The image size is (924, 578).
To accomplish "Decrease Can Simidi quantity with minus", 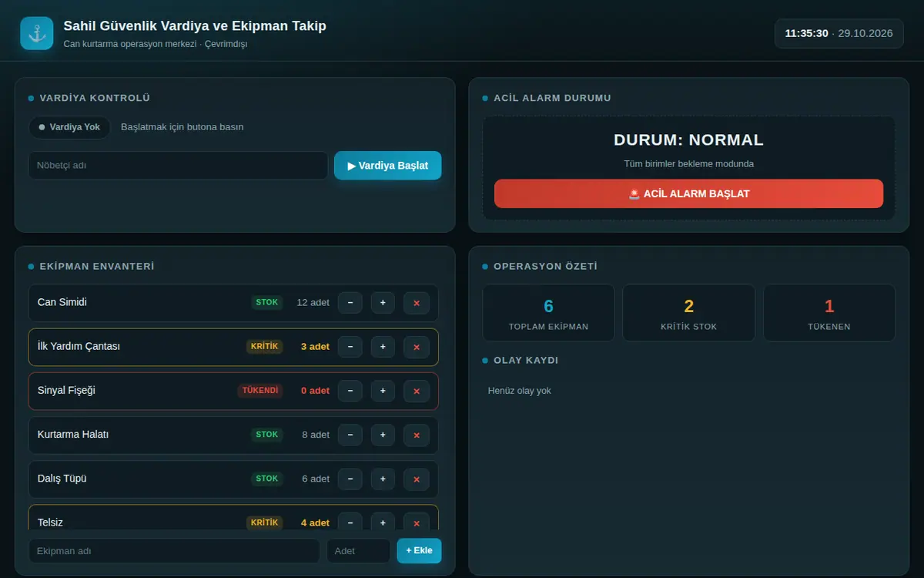I will [x=350, y=303].
